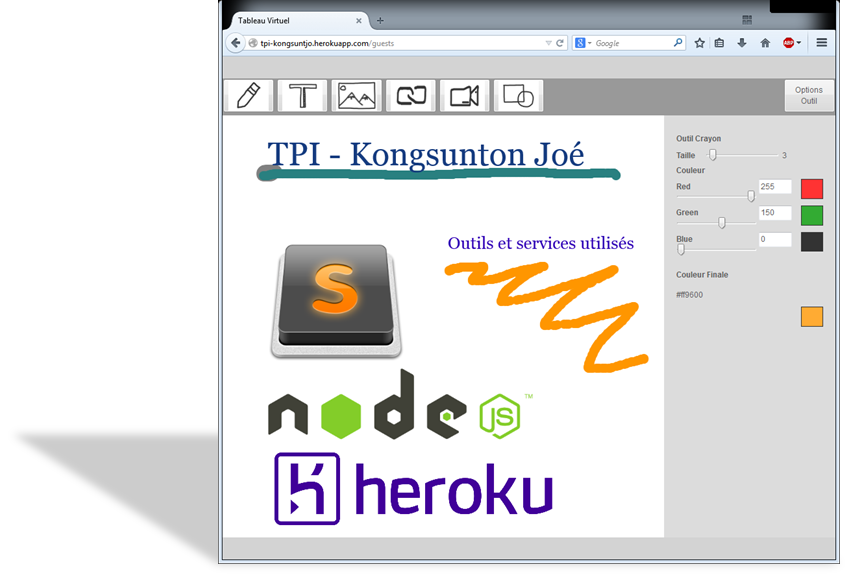Activate the video camera tool
This screenshot has width=853, height=577.
(x=464, y=96)
